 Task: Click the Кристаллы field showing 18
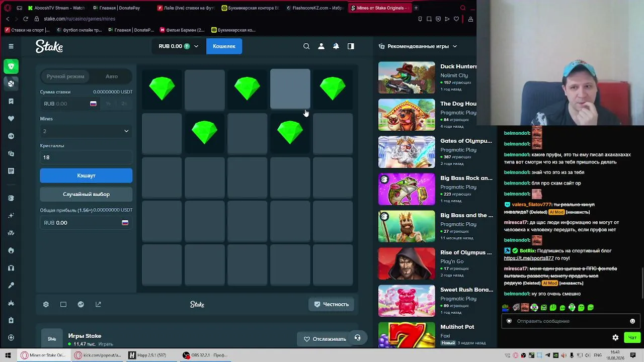[x=86, y=157]
